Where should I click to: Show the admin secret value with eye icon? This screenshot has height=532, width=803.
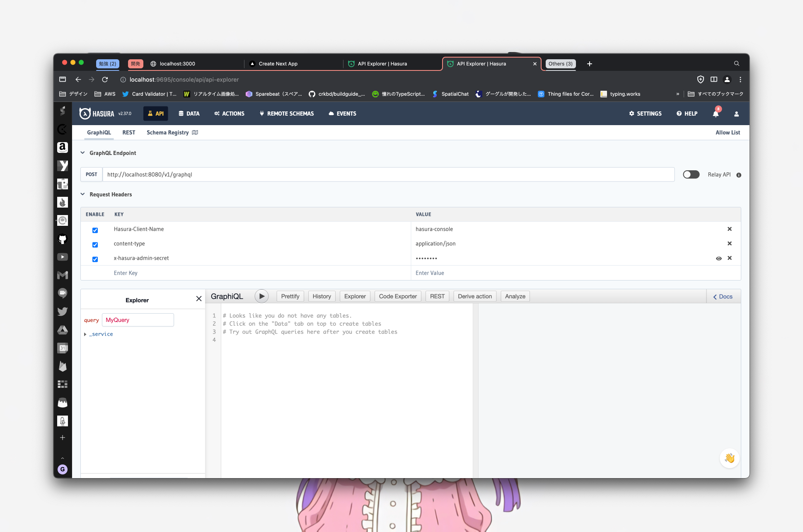[x=719, y=258]
